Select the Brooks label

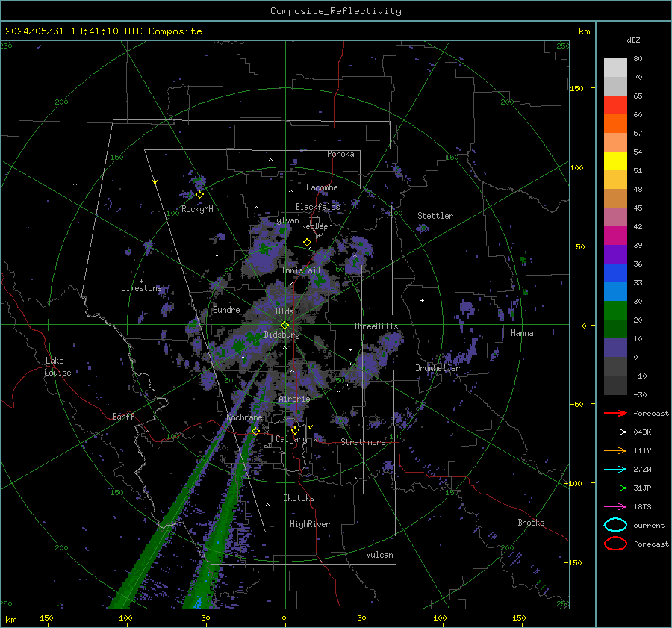pos(531,523)
